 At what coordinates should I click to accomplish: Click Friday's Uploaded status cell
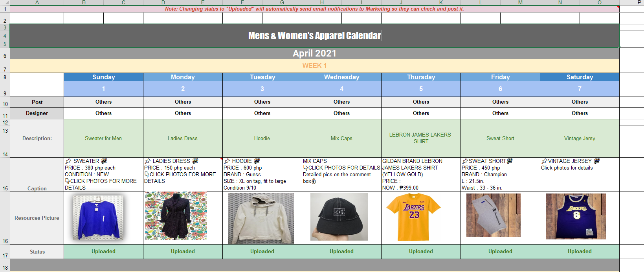pyautogui.click(x=501, y=252)
